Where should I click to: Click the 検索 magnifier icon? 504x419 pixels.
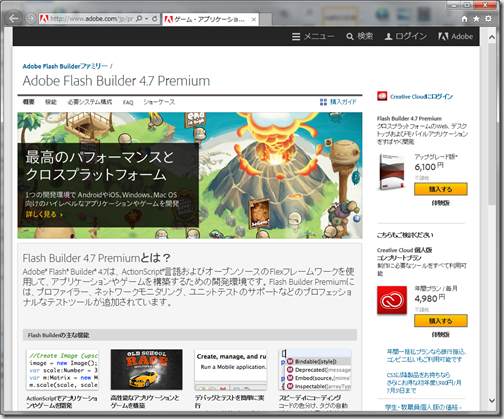point(350,36)
